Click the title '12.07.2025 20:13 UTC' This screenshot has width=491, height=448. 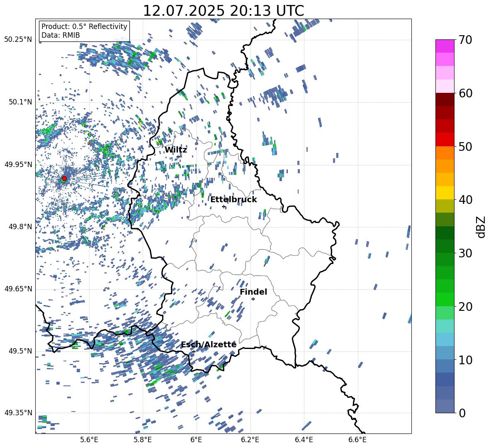[x=223, y=11]
